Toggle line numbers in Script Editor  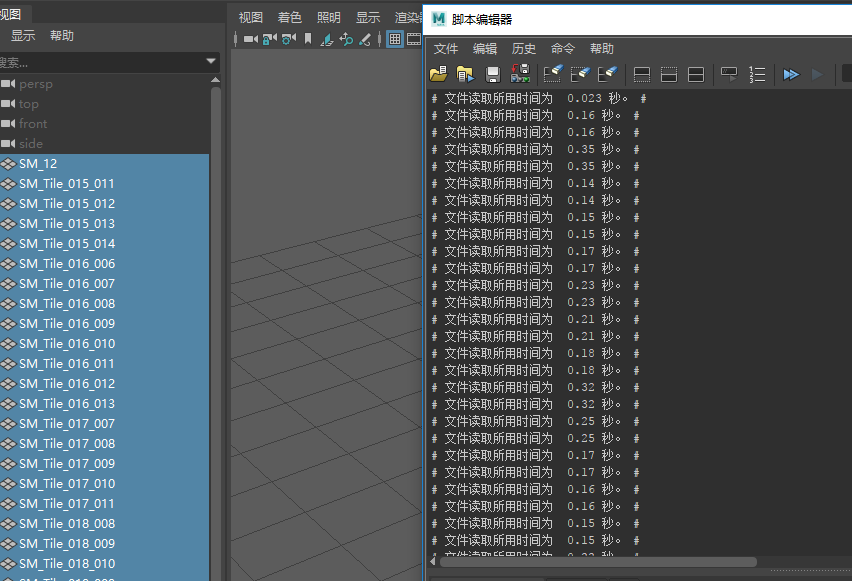pyautogui.click(x=757, y=74)
